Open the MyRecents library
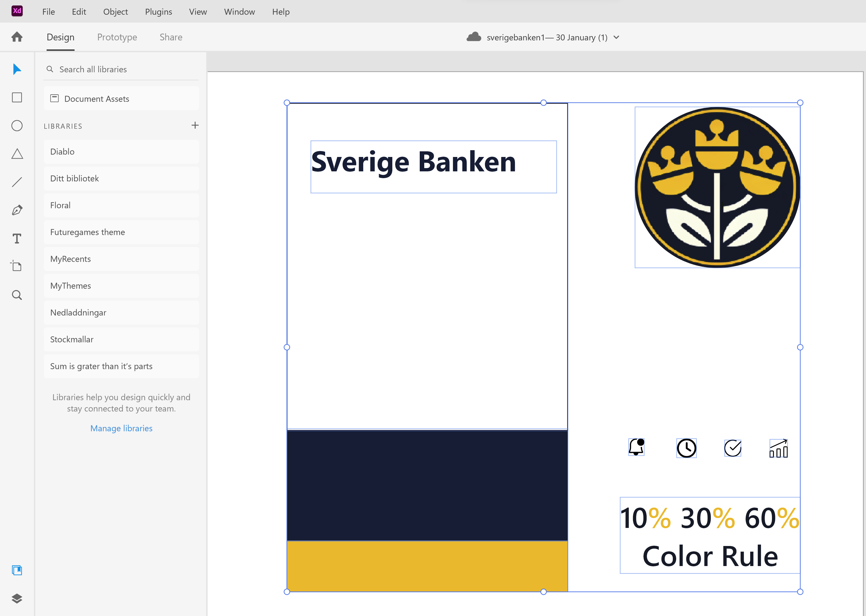Screen dimensions: 866x616 (x=121, y=259)
